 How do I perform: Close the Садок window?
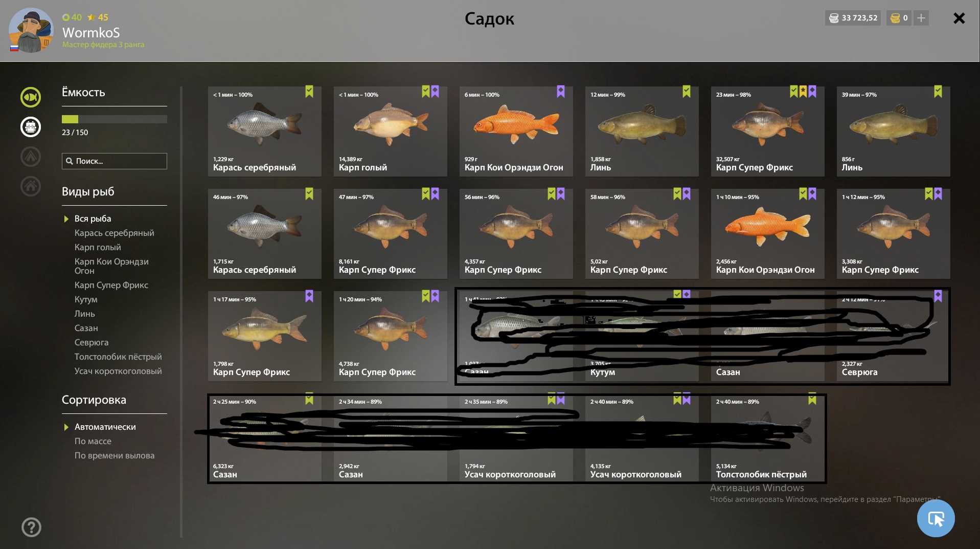[959, 18]
